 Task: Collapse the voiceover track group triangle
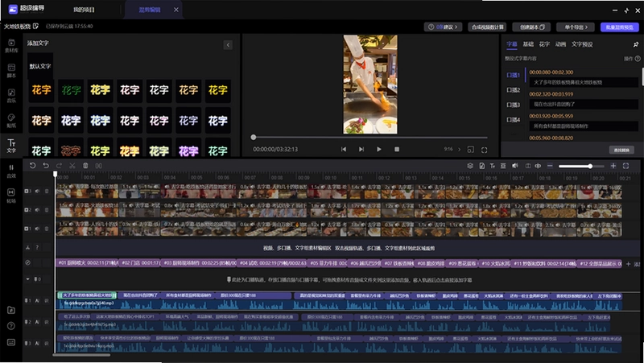point(28,279)
